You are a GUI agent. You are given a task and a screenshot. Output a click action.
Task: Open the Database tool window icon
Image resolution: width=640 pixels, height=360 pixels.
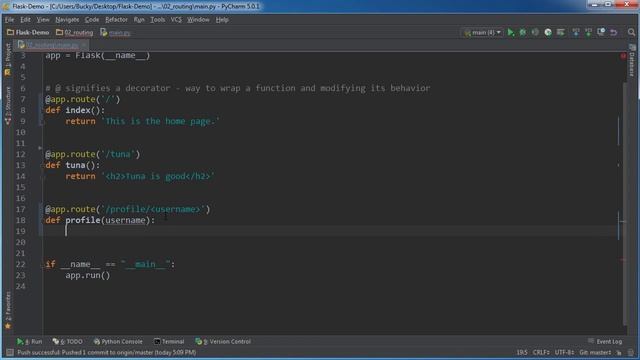pos(632,61)
